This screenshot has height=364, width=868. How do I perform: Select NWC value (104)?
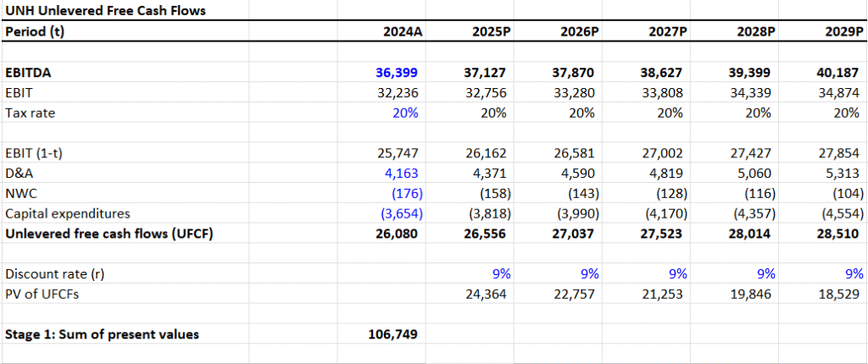[x=848, y=194]
